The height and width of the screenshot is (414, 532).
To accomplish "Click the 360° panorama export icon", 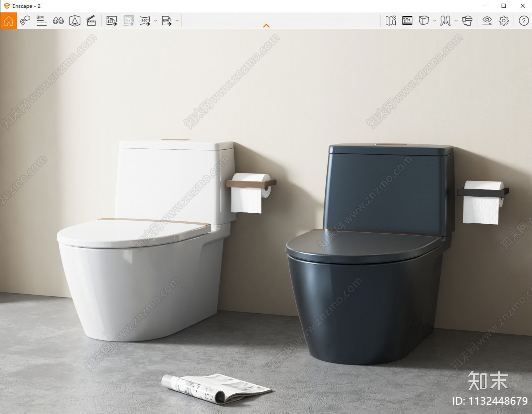I will (145, 21).
